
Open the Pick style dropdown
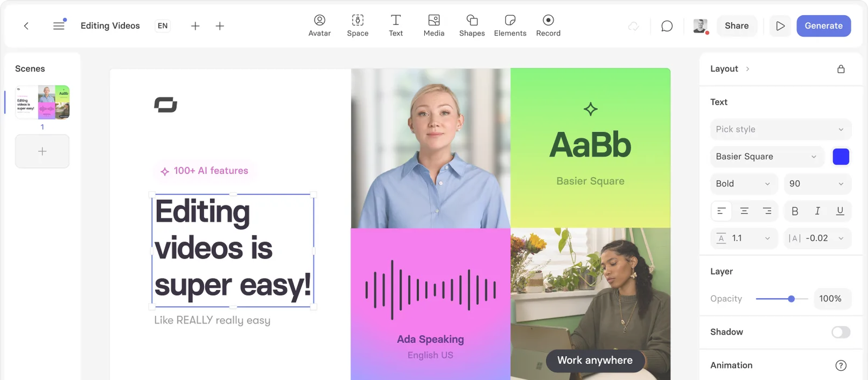point(780,129)
